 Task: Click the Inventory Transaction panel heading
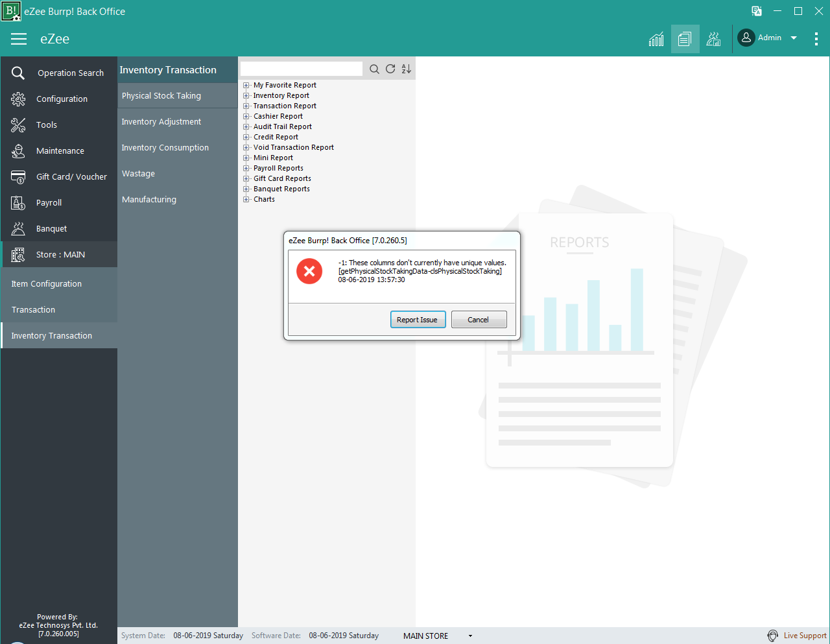[x=168, y=70]
